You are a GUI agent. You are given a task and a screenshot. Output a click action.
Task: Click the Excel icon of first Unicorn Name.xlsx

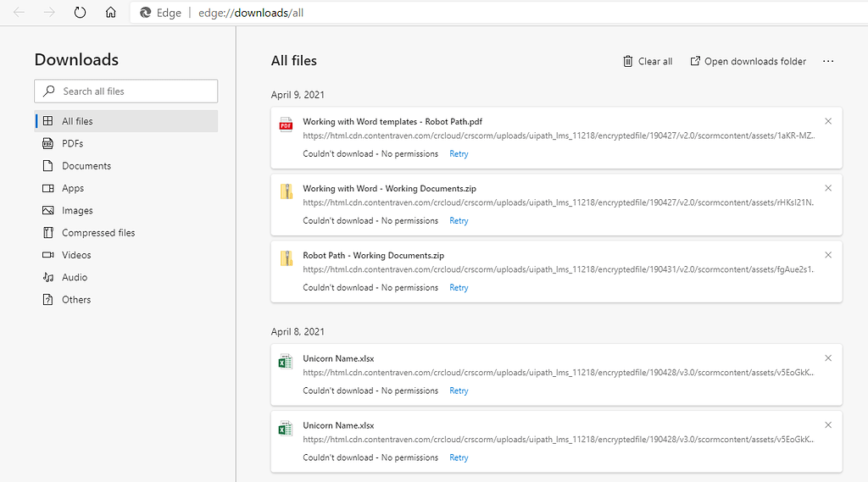[x=286, y=363]
